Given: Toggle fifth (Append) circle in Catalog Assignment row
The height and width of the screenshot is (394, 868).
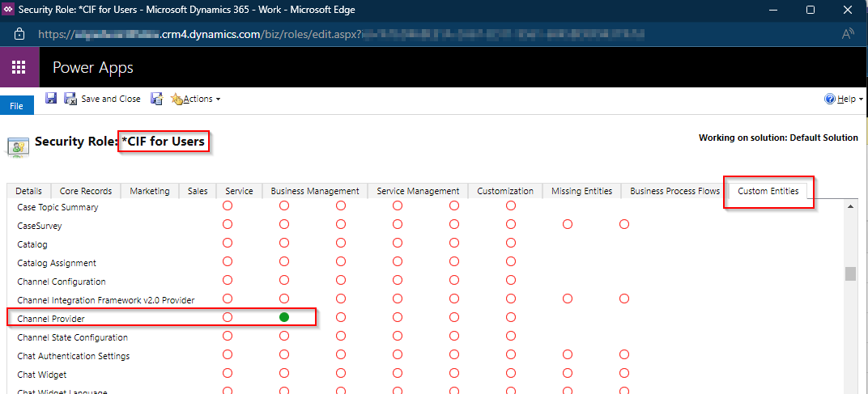Looking at the screenshot, I should [x=454, y=261].
